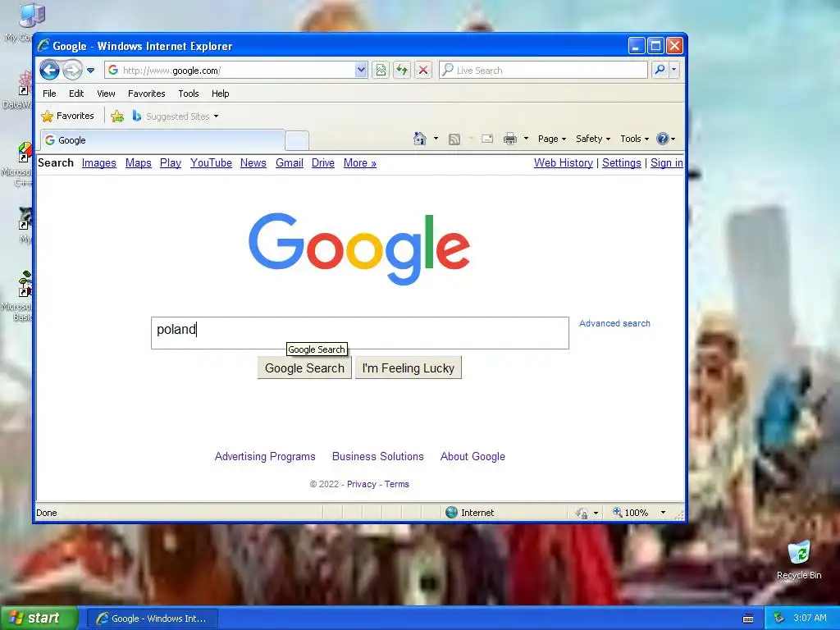The width and height of the screenshot is (840, 630).
Task: Click the Forward navigation arrow
Action: [x=73, y=71]
